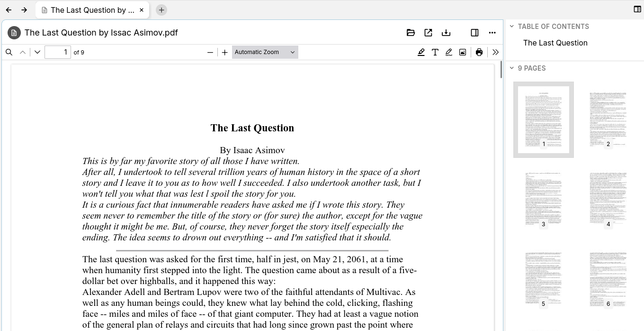The image size is (644, 331).
Task: Select 'The Last Question' in table of contents
Action: (555, 43)
